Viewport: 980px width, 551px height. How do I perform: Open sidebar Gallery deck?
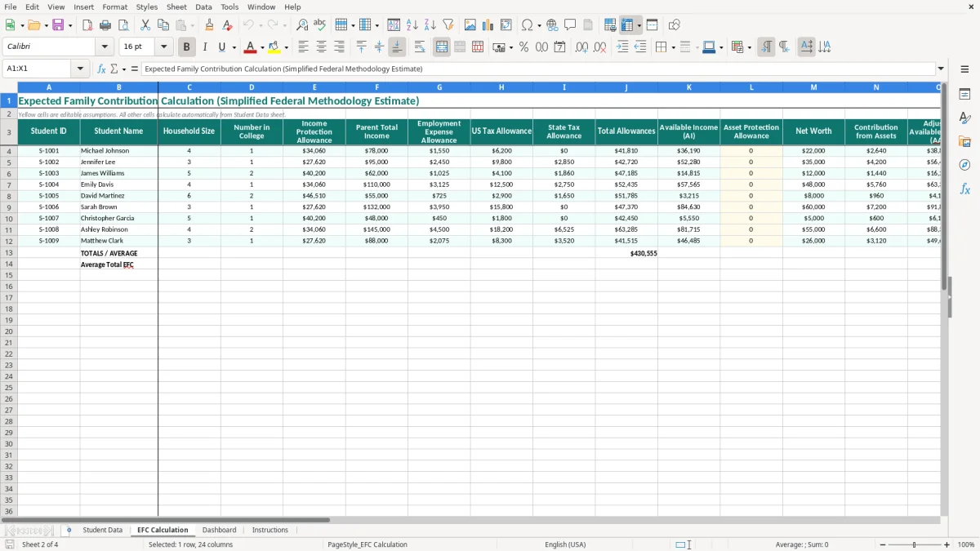click(x=964, y=142)
